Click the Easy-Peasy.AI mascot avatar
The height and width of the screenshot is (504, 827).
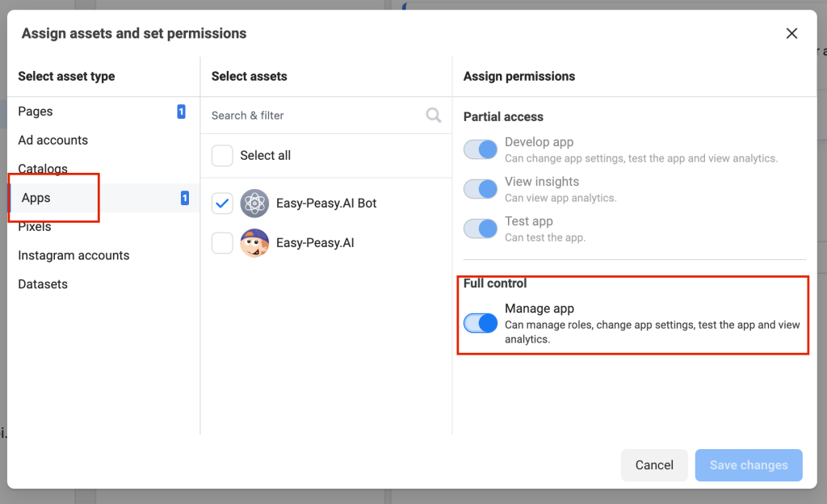click(x=254, y=243)
